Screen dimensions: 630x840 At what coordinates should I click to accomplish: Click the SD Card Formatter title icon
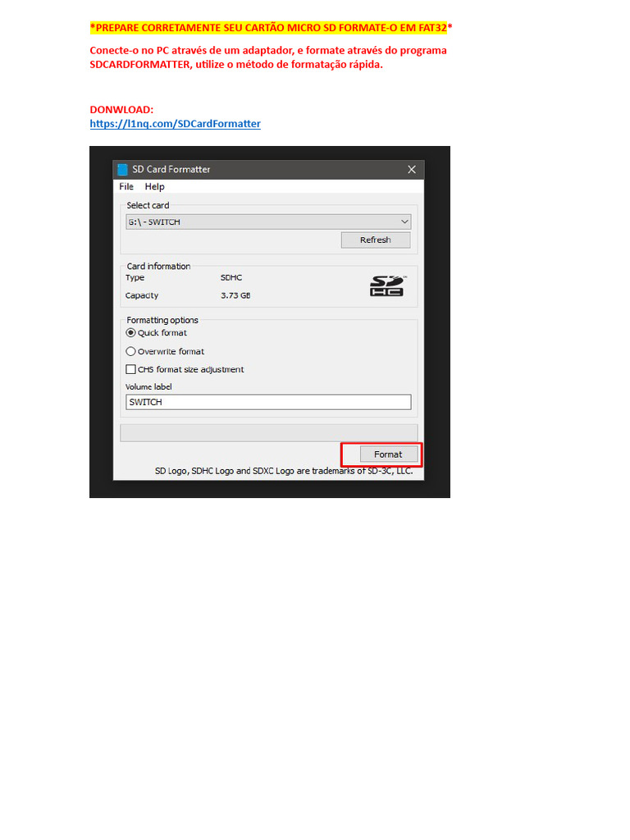(x=123, y=169)
